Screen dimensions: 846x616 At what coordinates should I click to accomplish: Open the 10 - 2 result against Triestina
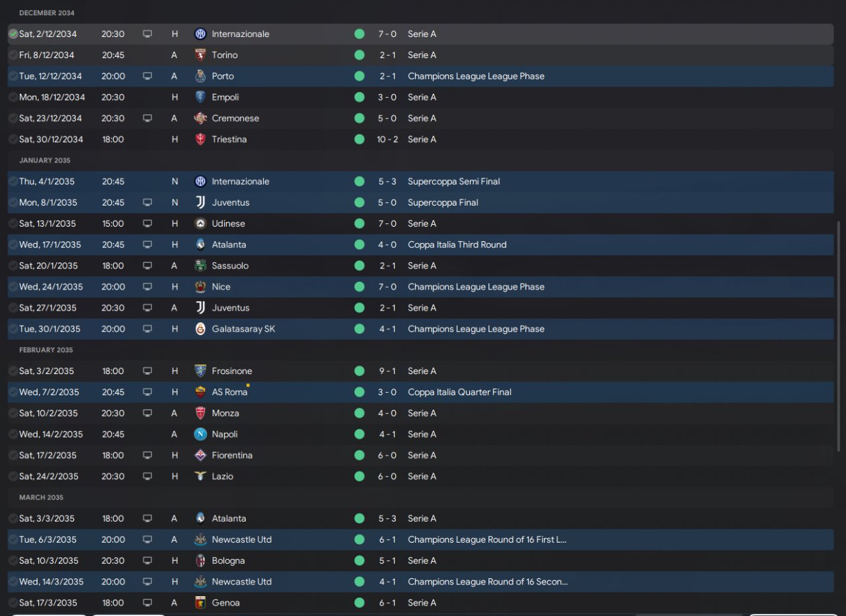coord(387,139)
